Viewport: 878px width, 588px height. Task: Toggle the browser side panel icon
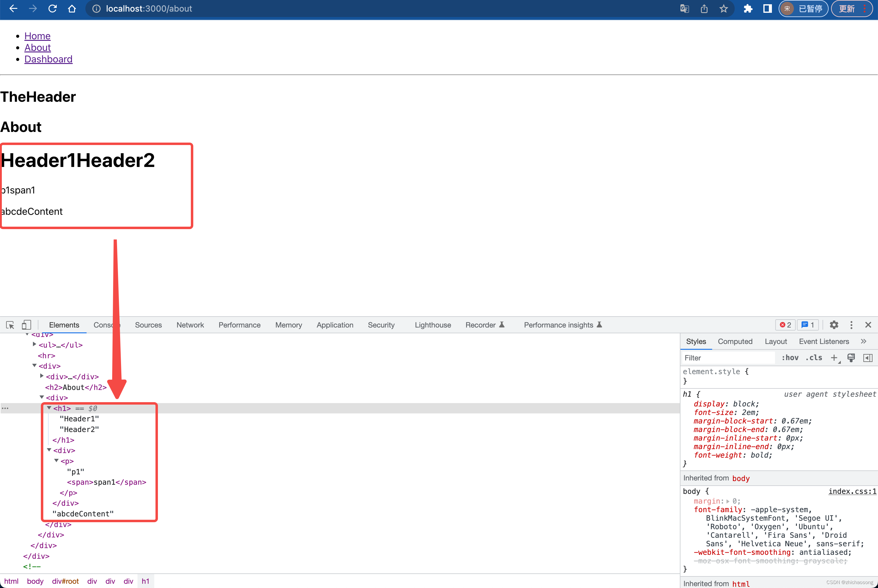click(767, 9)
